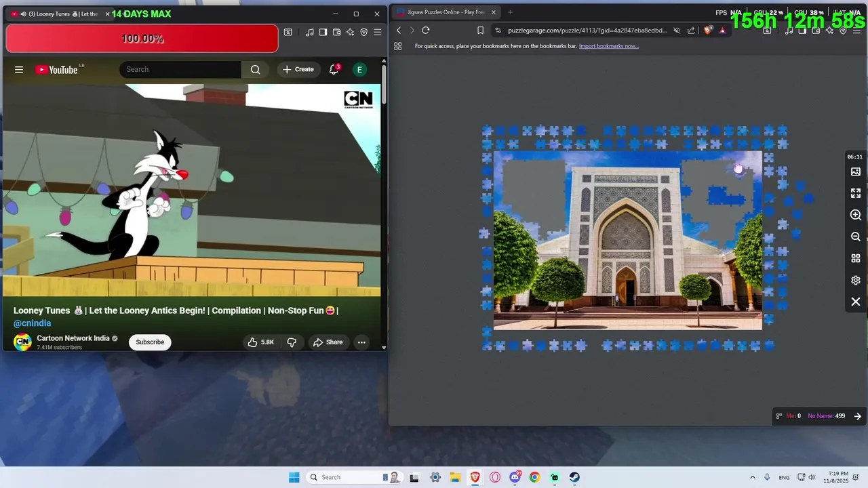Viewport: 868px width, 488px height.
Task: Close the Jigsaw Puzzles tab
Action: tap(494, 12)
